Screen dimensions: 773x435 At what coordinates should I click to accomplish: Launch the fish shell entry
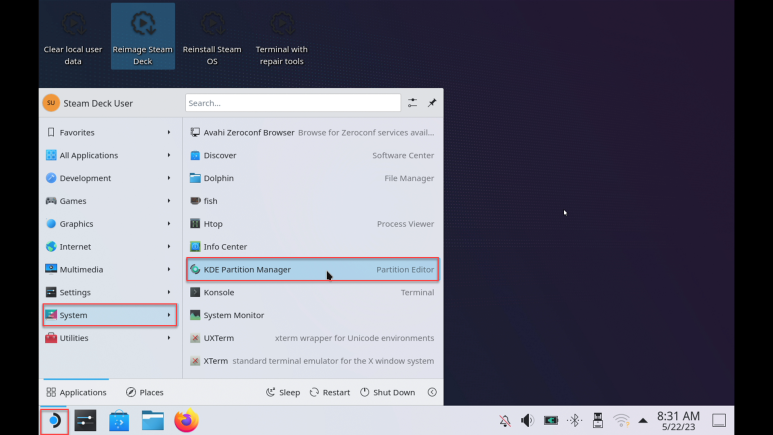click(313, 201)
